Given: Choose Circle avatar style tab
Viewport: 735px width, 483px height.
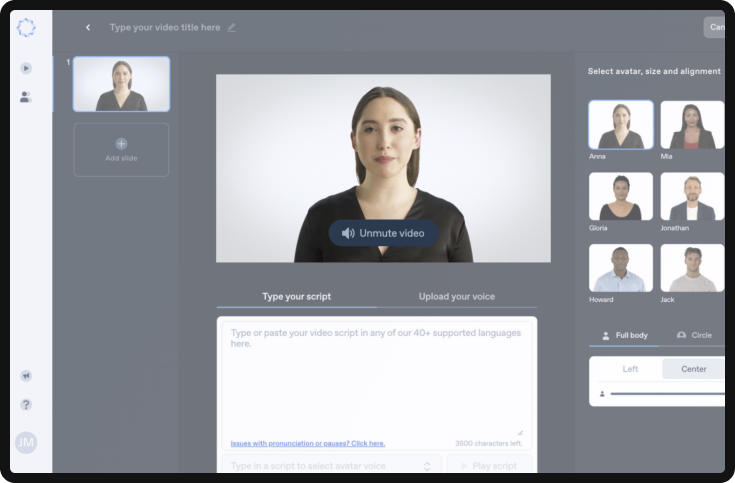Looking at the screenshot, I should click(x=692, y=335).
